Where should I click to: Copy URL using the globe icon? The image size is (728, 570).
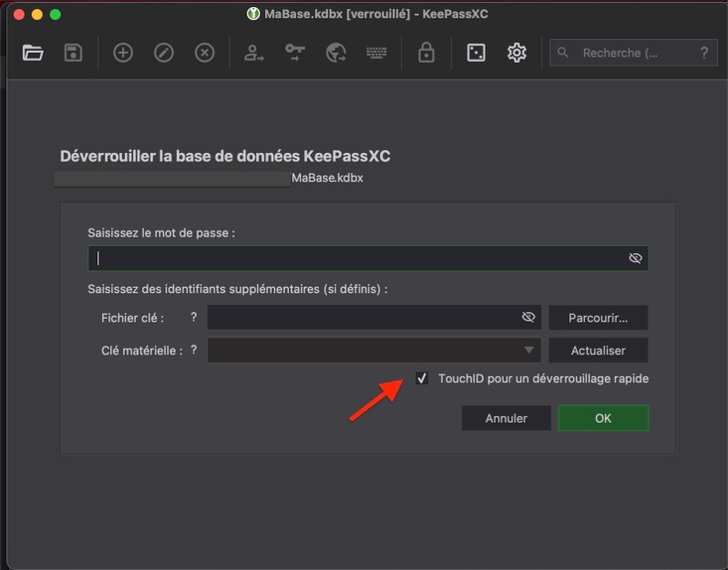point(335,53)
